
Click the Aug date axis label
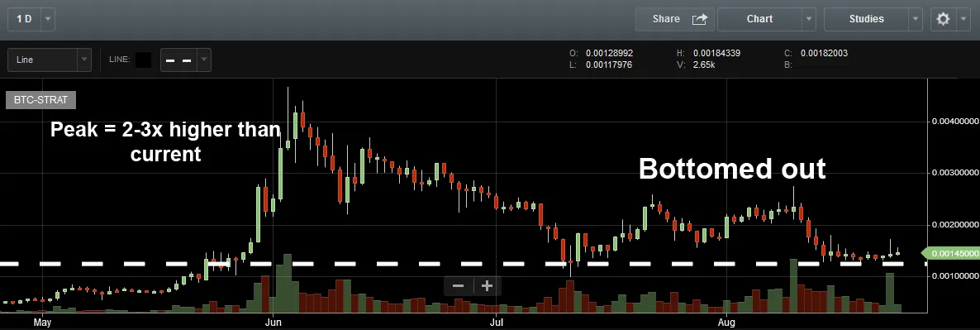coord(725,323)
